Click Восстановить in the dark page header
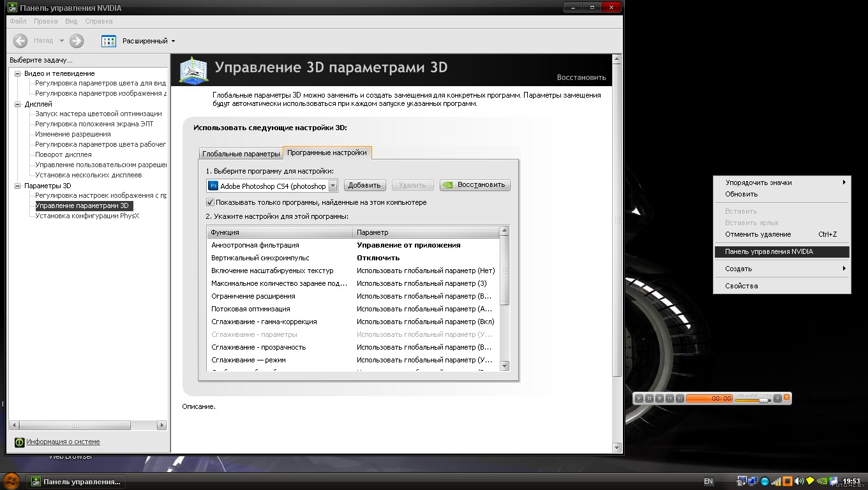Screen dimensions: 868x490 click(x=581, y=77)
